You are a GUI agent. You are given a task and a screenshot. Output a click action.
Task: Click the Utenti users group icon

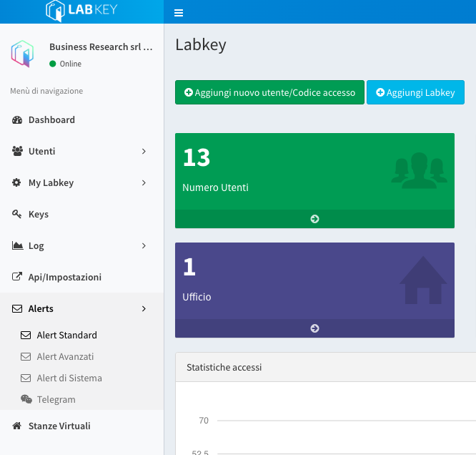[x=17, y=151]
